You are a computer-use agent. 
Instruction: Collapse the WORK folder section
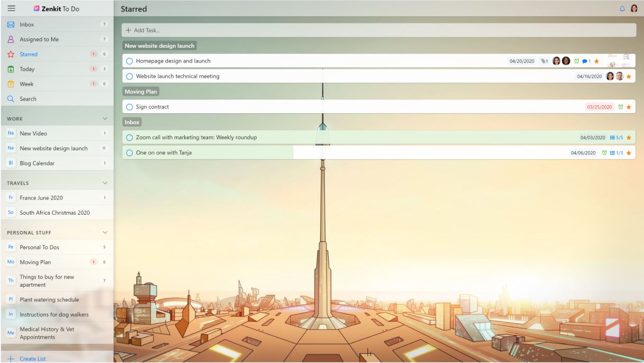[x=105, y=118]
